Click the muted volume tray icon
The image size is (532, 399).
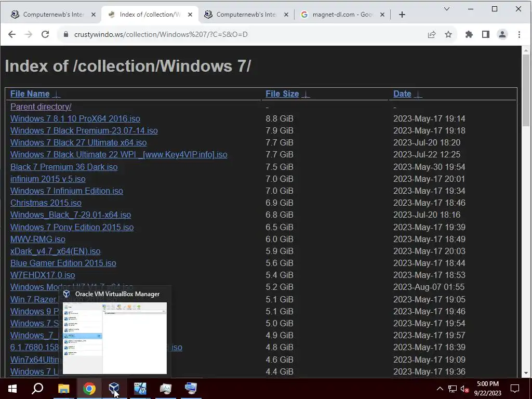tap(465, 389)
